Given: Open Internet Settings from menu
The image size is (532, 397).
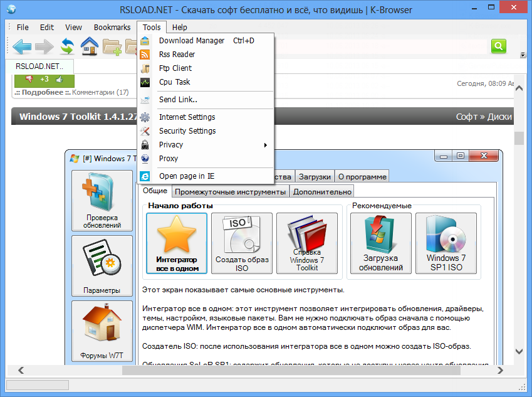Looking at the screenshot, I should pos(206,117).
